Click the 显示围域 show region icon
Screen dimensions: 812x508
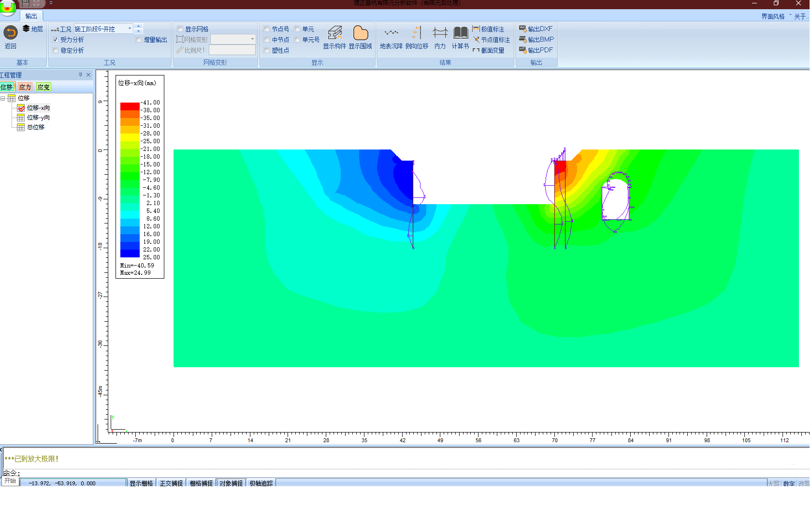pyautogui.click(x=360, y=38)
